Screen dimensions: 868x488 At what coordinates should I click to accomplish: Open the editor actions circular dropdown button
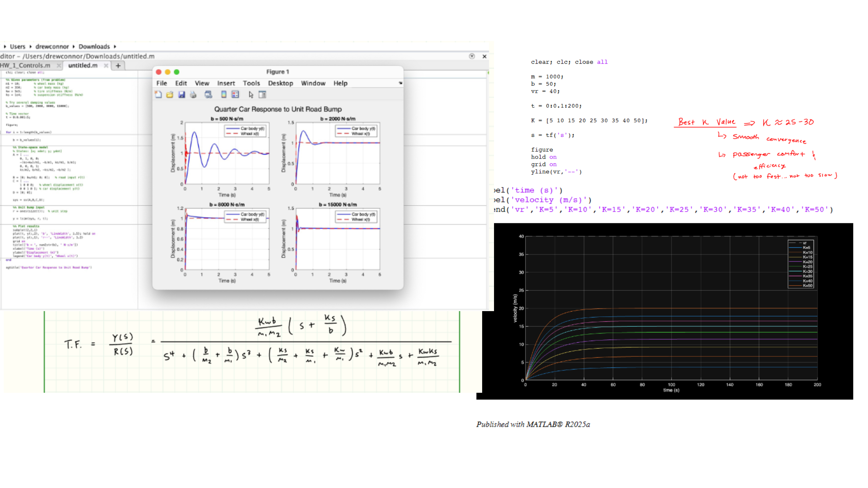[x=472, y=56]
